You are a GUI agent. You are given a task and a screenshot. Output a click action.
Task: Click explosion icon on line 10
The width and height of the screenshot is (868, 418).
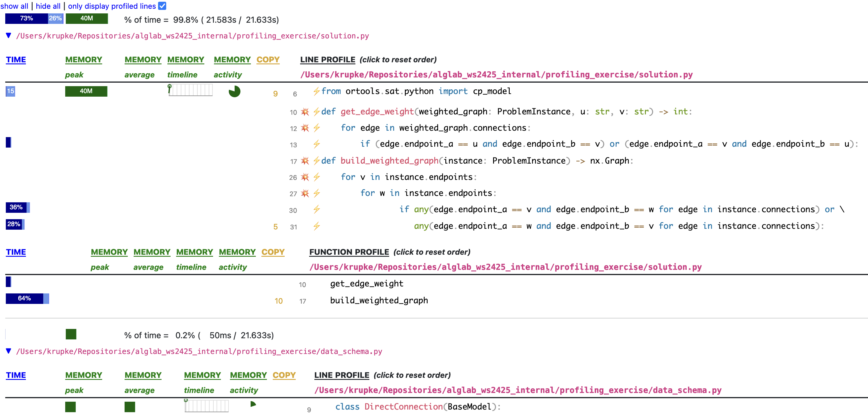[x=304, y=111]
